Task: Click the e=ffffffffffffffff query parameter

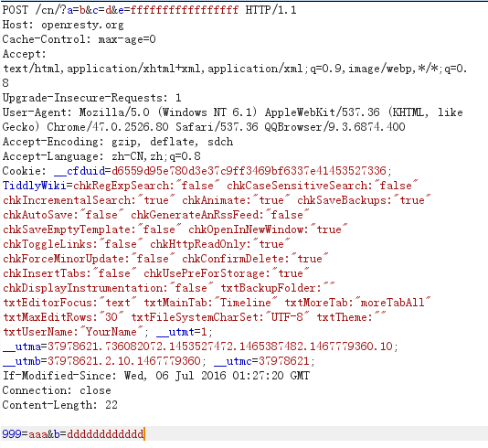Action: pyautogui.click(x=178, y=10)
